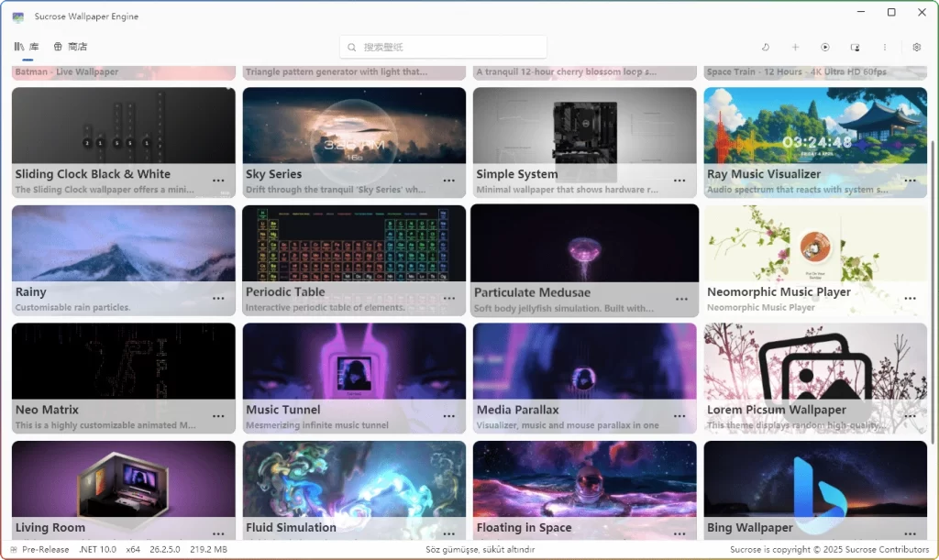Open more options on the Sky Series card
This screenshot has height=560, width=939.
click(x=449, y=181)
